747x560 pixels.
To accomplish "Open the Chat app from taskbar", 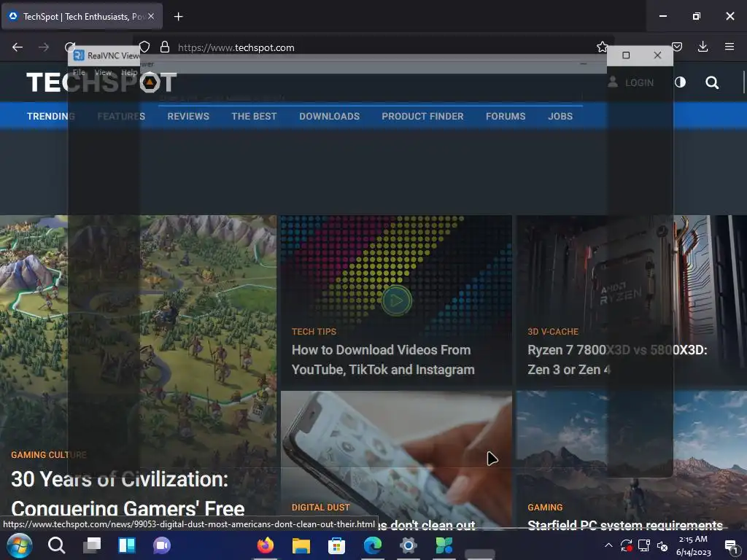I will coord(162,545).
